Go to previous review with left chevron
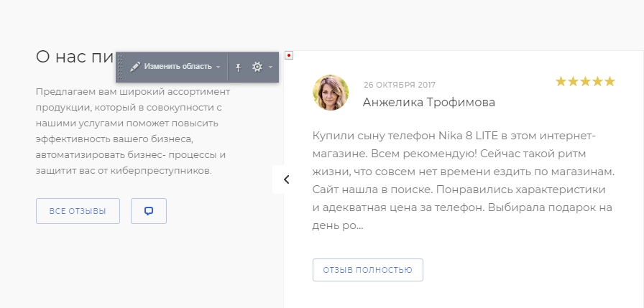Screen dimensions: 644x308 pos(286,179)
